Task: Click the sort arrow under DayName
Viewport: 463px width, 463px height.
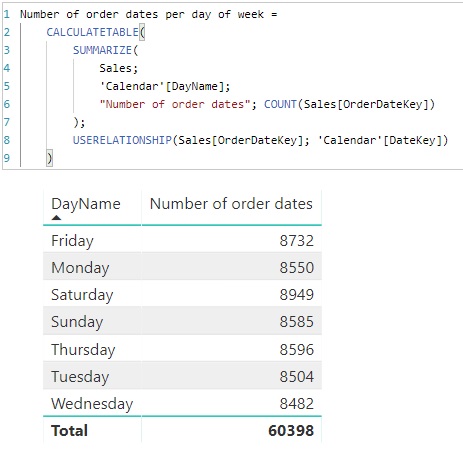Action: pyautogui.click(x=56, y=218)
